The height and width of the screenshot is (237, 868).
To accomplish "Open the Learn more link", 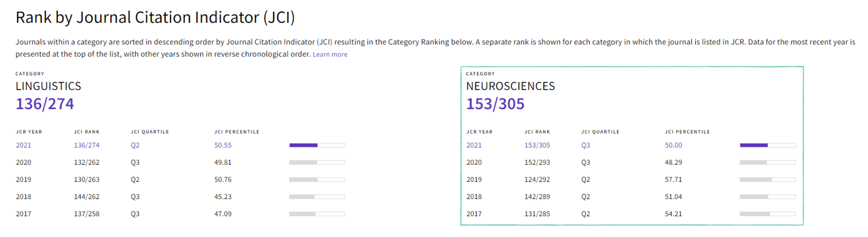I will (x=330, y=55).
